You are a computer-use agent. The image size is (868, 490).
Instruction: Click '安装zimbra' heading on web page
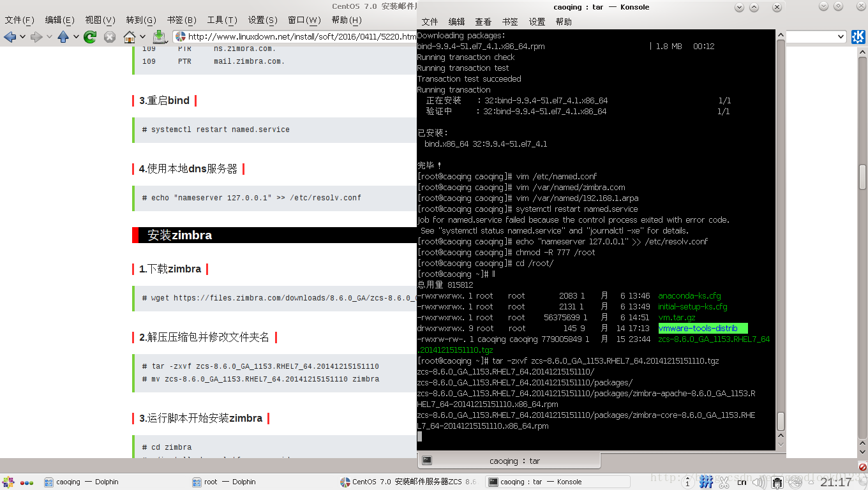click(179, 235)
